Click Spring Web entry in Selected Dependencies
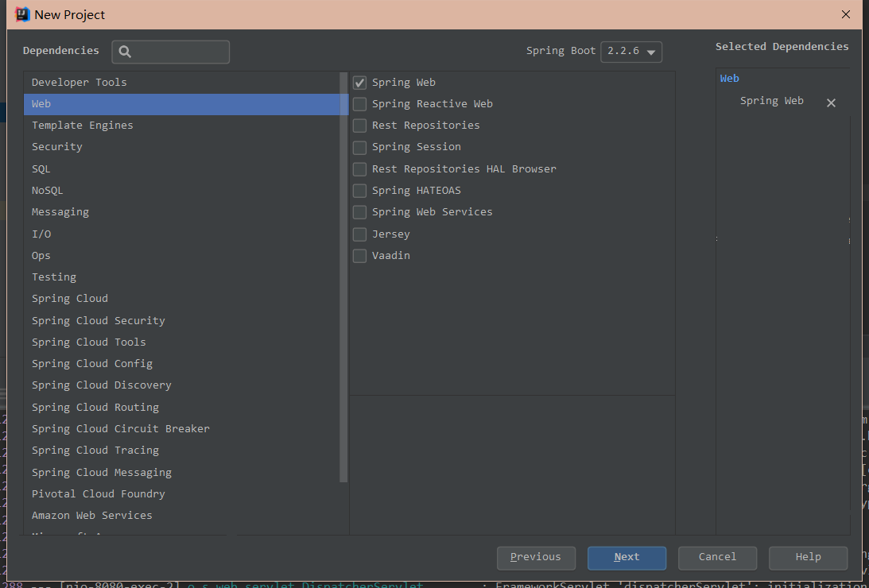 771,102
